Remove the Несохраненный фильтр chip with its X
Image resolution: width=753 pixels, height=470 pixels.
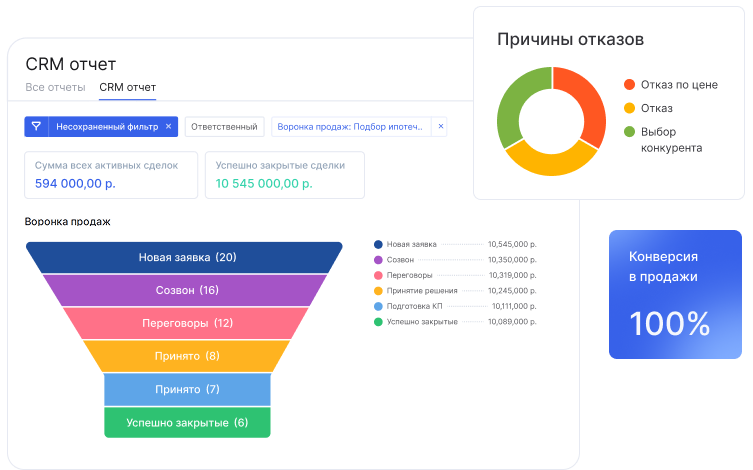tap(168, 126)
